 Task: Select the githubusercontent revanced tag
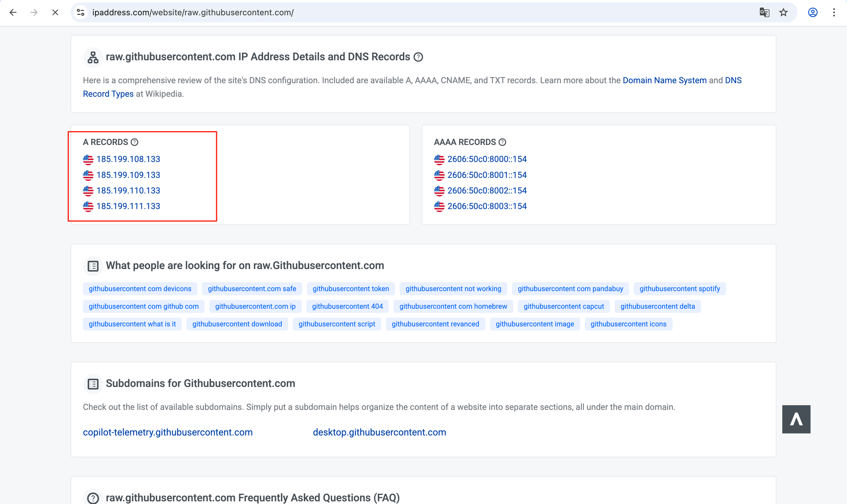pos(435,324)
